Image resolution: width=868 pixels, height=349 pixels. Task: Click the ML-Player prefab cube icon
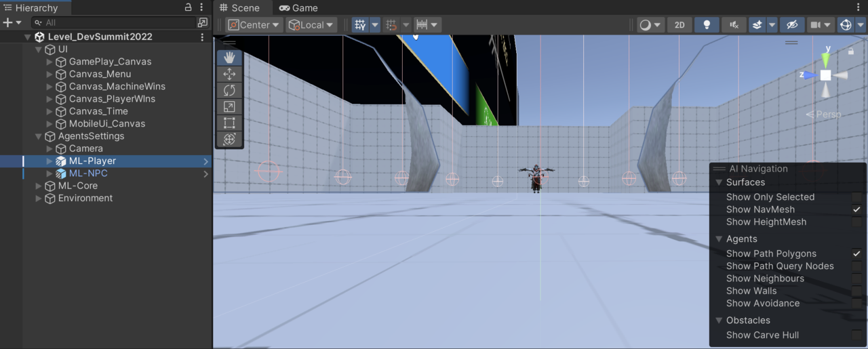tap(61, 161)
